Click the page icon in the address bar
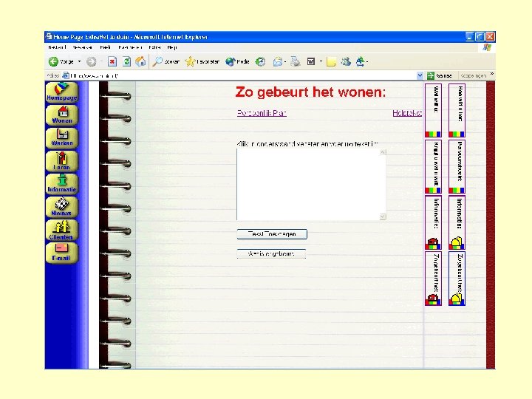 pyautogui.click(x=66, y=75)
